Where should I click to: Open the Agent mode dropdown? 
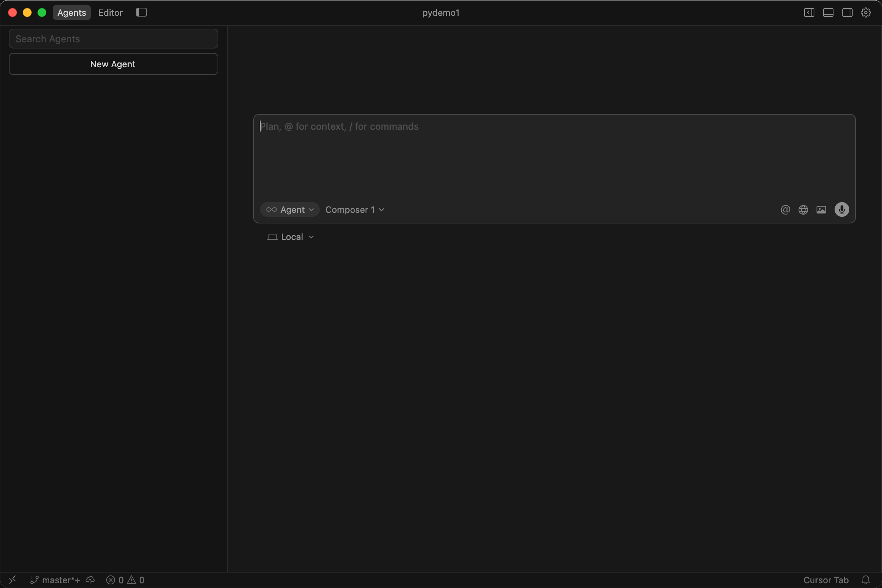[290, 209]
